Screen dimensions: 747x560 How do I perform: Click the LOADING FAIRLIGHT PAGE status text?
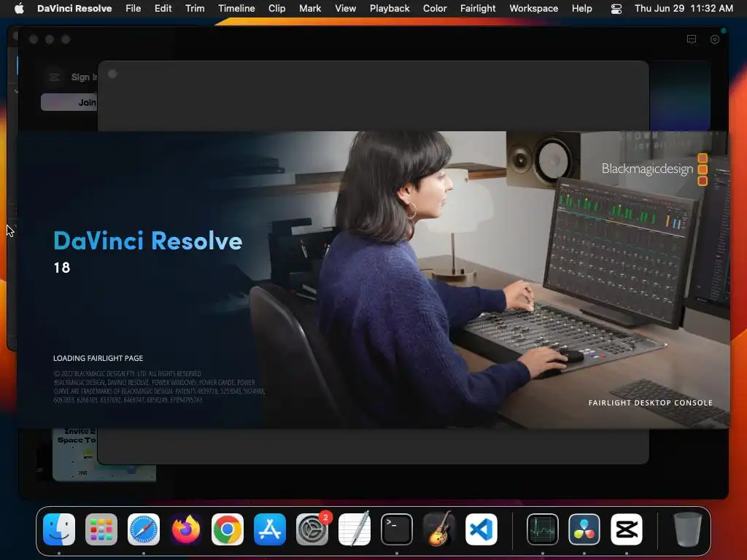pos(98,358)
